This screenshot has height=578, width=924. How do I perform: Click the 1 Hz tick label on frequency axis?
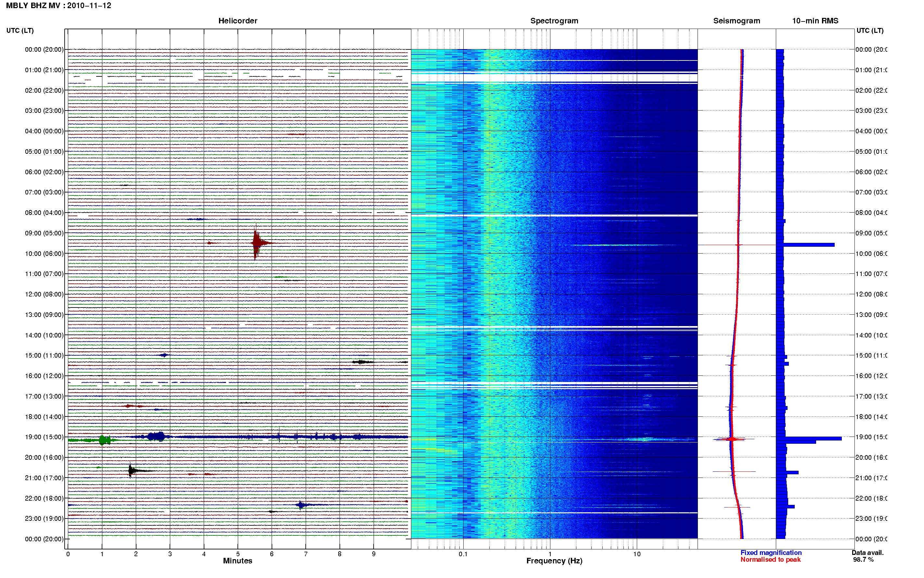coord(550,554)
